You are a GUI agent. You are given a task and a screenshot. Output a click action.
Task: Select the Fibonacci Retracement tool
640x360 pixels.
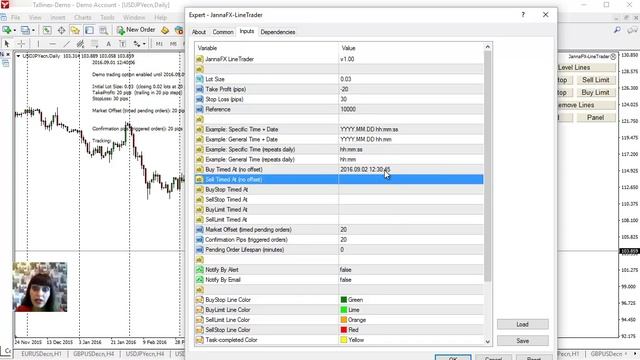point(94,44)
